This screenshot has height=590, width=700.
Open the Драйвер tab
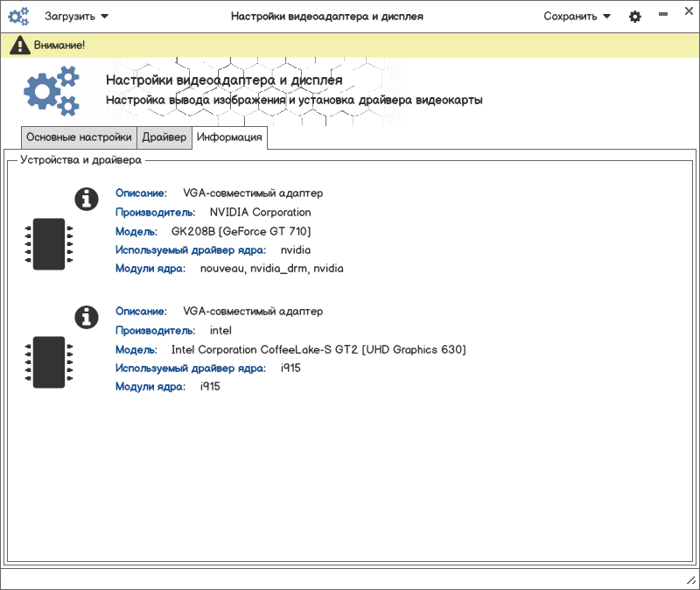coord(164,137)
